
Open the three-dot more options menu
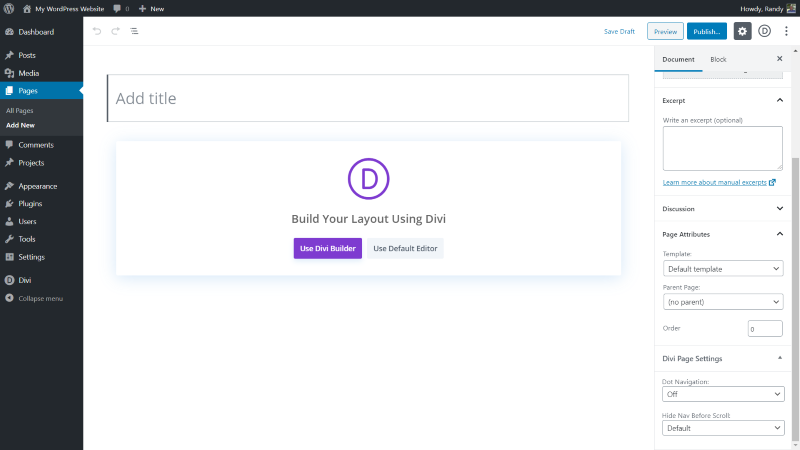(x=786, y=31)
